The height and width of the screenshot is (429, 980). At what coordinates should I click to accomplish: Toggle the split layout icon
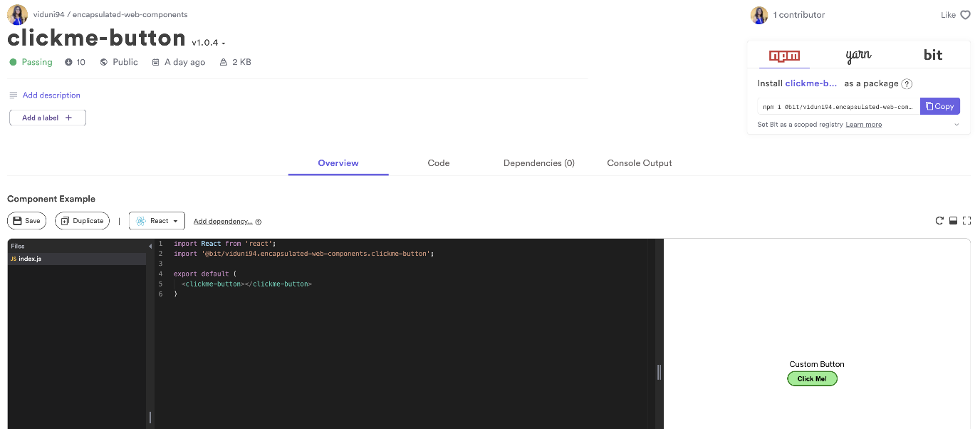(x=953, y=221)
